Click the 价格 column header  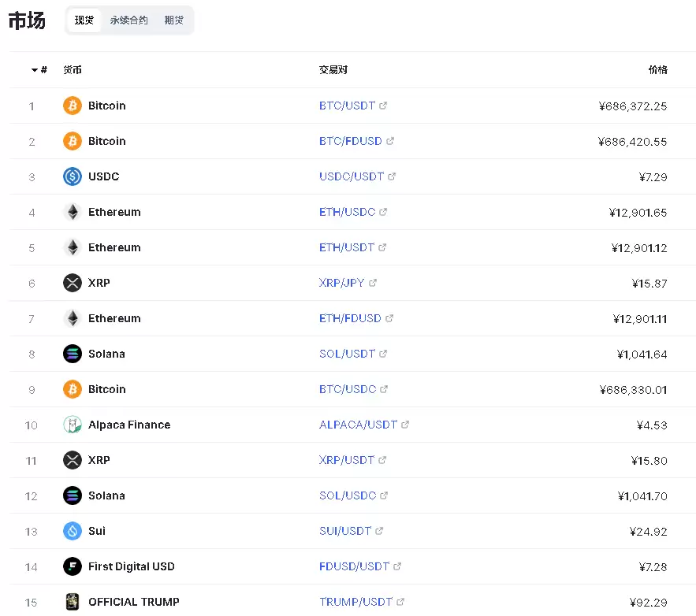click(x=657, y=69)
